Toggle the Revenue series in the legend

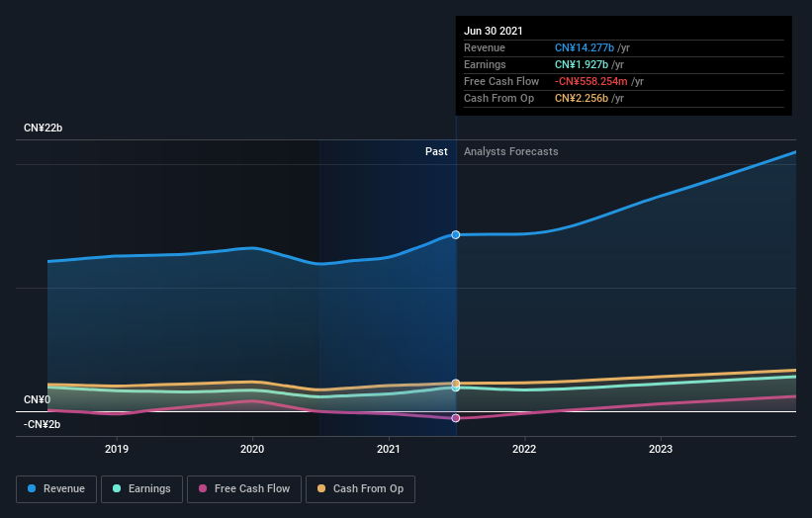(x=56, y=489)
